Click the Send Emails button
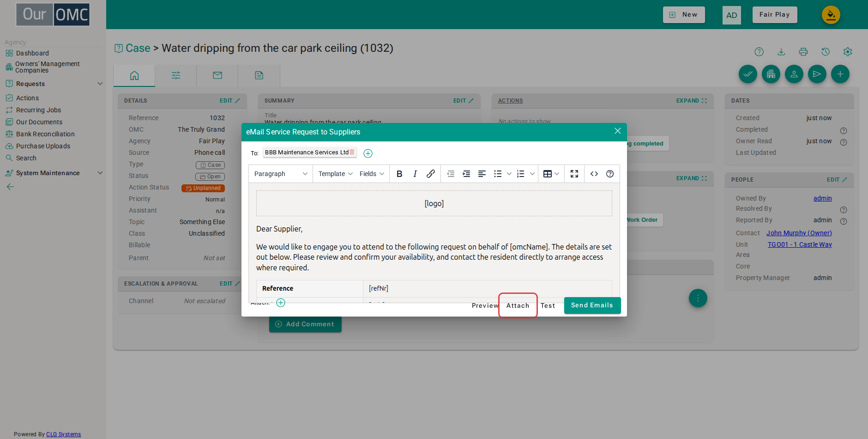868x439 pixels. coord(592,305)
